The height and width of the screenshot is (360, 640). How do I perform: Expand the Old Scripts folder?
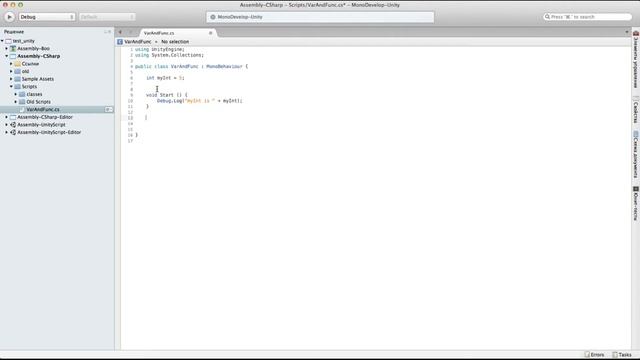tap(16, 102)
